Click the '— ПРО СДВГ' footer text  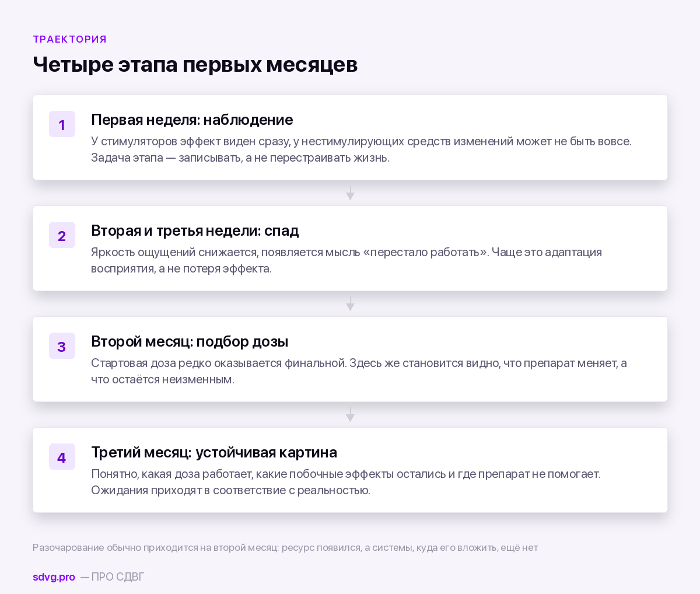coord(112,577)
